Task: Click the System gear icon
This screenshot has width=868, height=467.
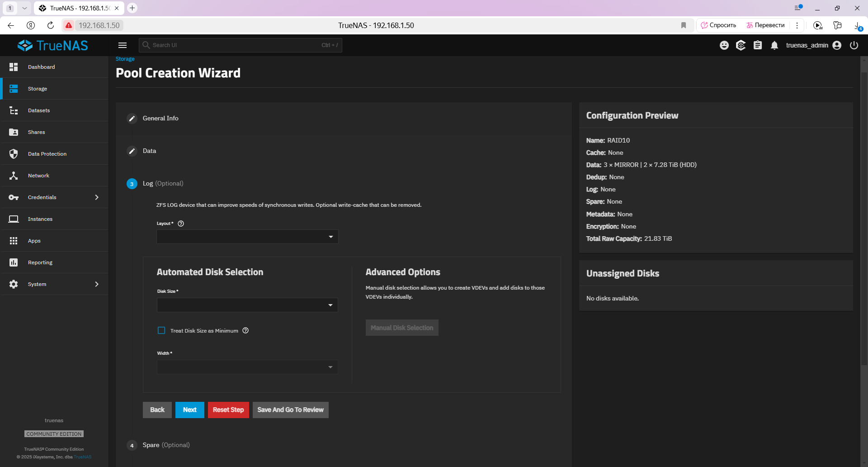Action: click(14, 284)
